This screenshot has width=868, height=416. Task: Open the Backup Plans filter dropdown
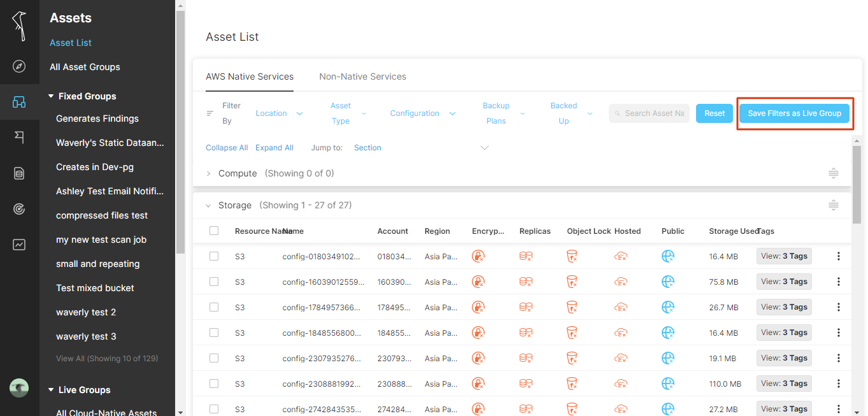tap(503, 113)
